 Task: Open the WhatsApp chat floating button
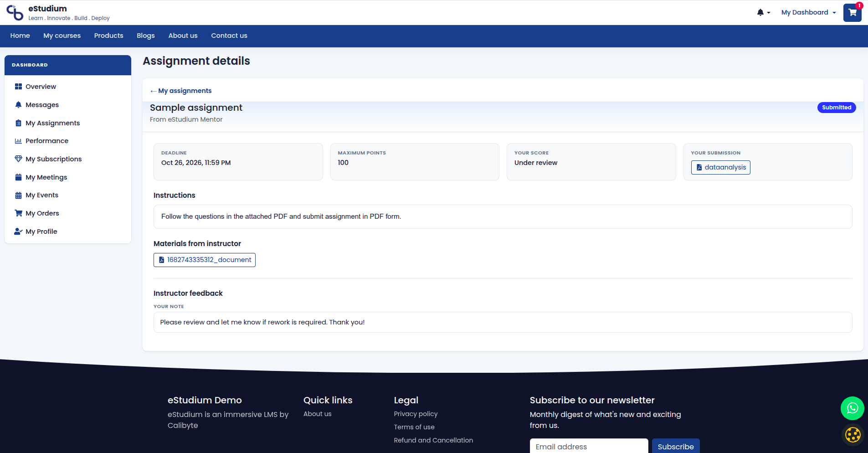point(852,408)
